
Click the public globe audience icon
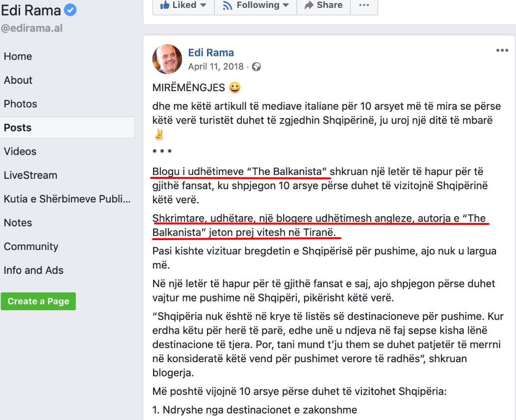click(257, 67)
